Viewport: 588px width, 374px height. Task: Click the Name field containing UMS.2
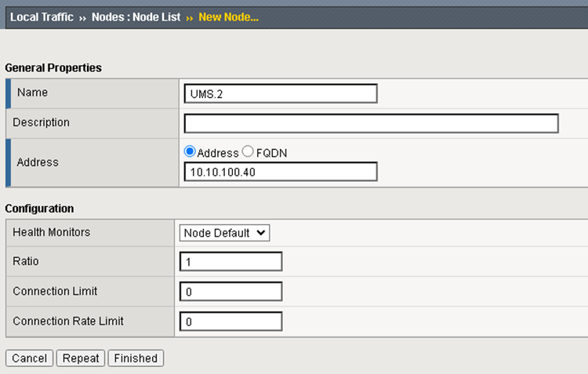point(281,94)
